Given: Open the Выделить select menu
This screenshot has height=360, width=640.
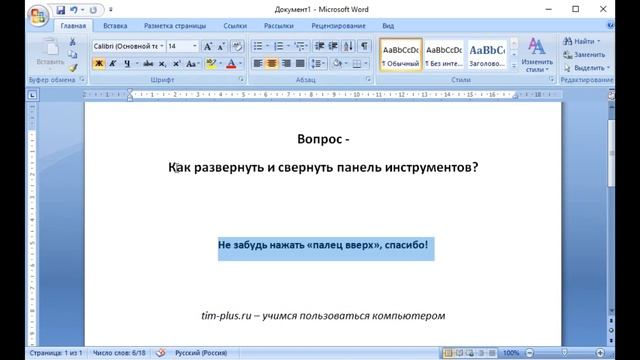Looking at the screenshot, I should point(587,68).
